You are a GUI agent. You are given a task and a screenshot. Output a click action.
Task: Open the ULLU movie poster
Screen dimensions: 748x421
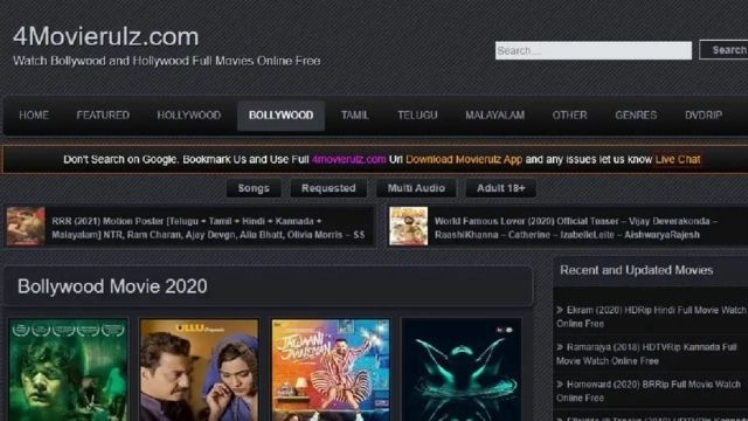pos(199,370)
